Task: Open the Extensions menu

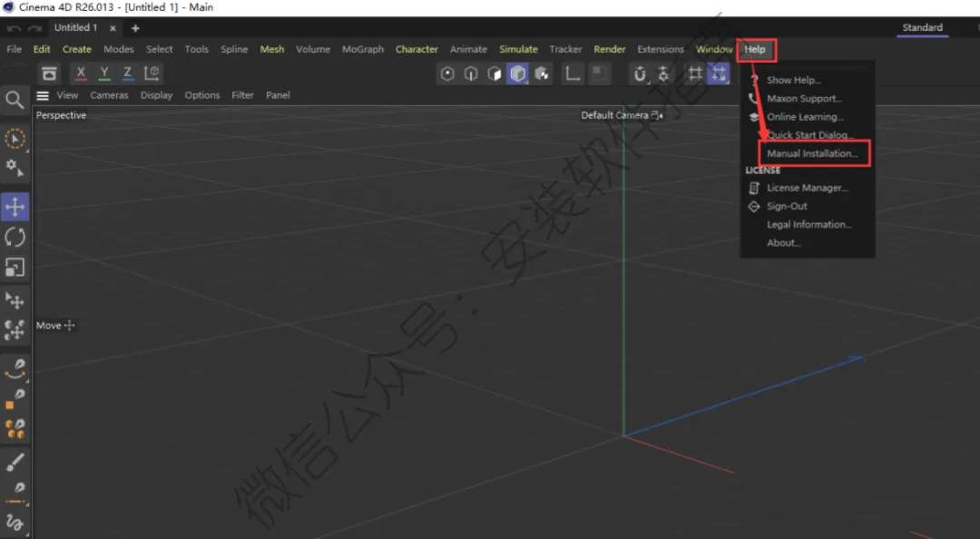Action: tap(661, 49)
